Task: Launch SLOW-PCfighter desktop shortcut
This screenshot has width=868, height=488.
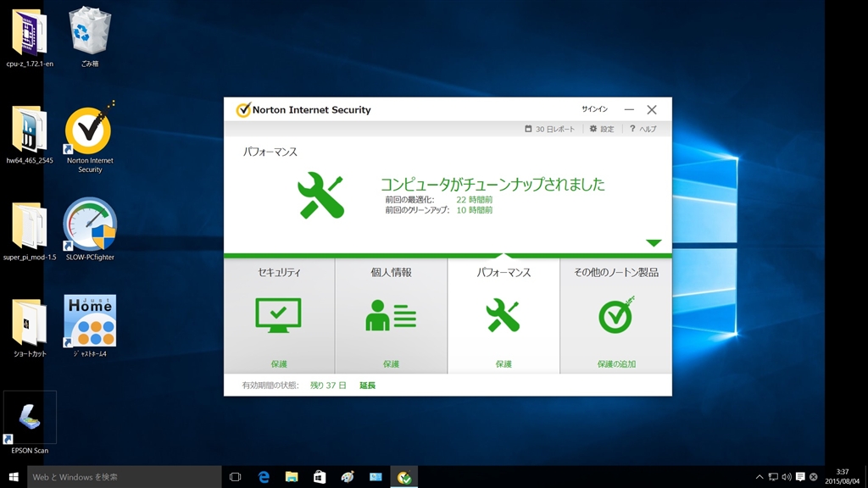Action: coord(90,225)
